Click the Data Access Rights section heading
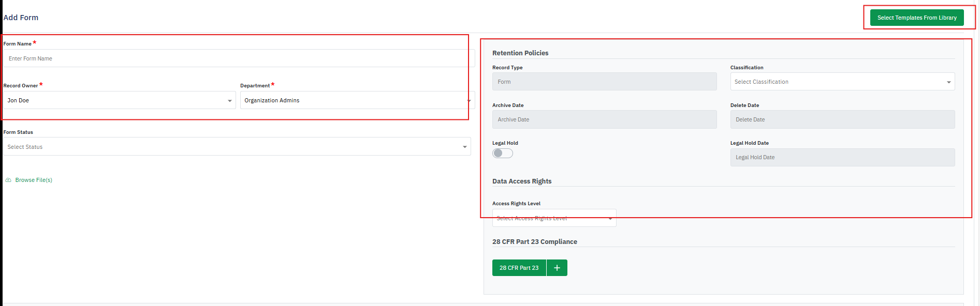 click(x=521, y=181)
